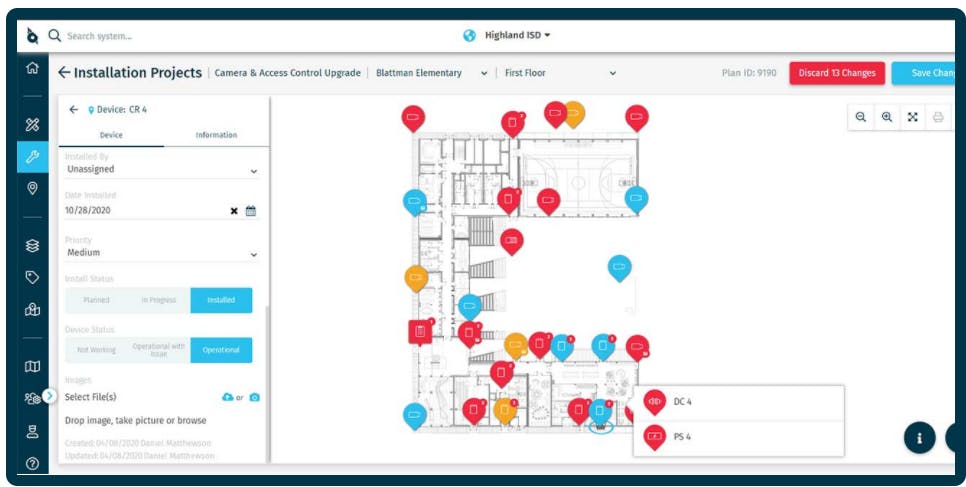Viewport: 966px width, 487px height.
Task: Open the Priority Medium dropdown
Action: click(x=161, y=253)
